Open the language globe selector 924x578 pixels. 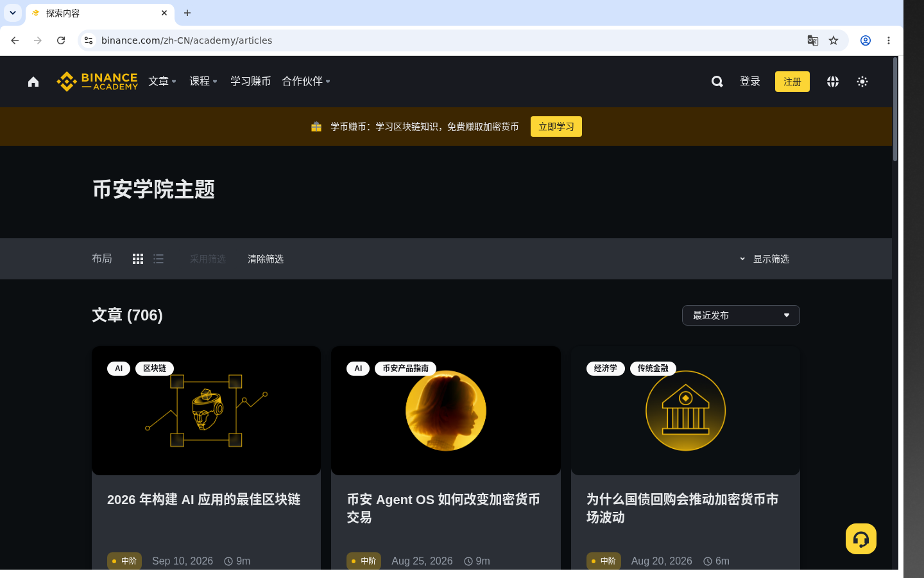[833, 82]
